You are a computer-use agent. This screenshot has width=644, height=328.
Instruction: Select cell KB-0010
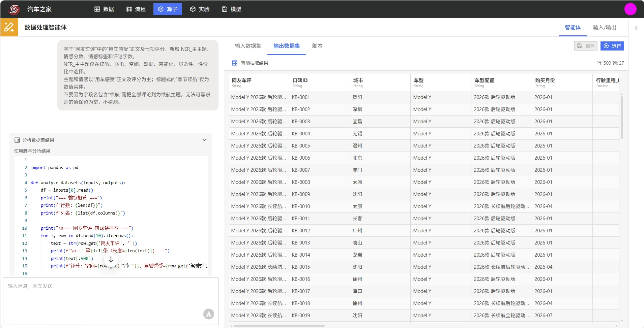click(319, 206)
